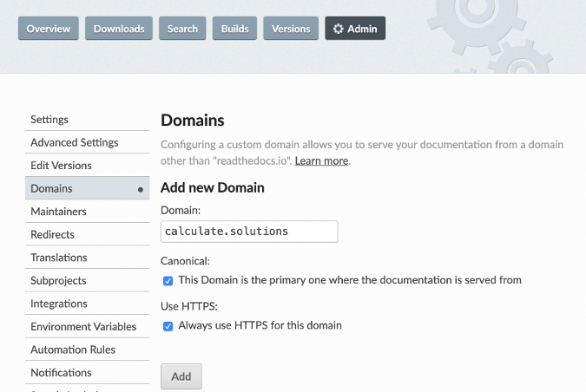Click the 'Domains' page heading
This screenshot has height=392, width=586.
click(193, 121)
